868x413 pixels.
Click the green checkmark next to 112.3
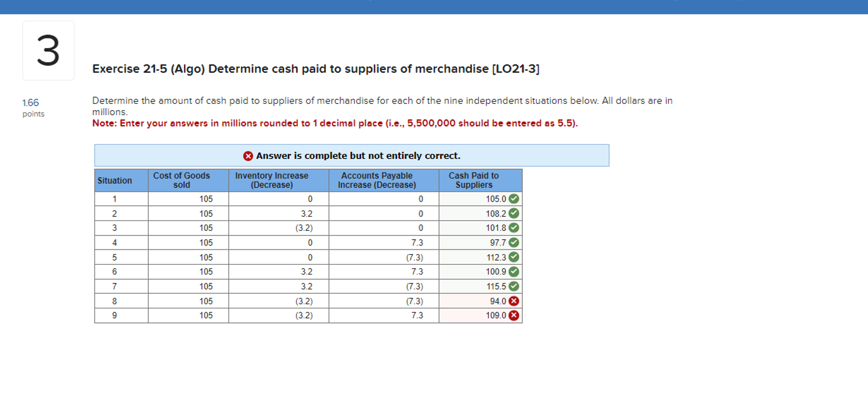point(514,257)
